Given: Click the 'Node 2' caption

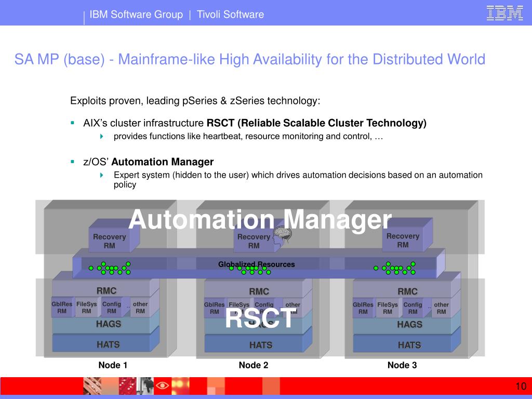Looking at the screenshot, I should tap(254, 365).
